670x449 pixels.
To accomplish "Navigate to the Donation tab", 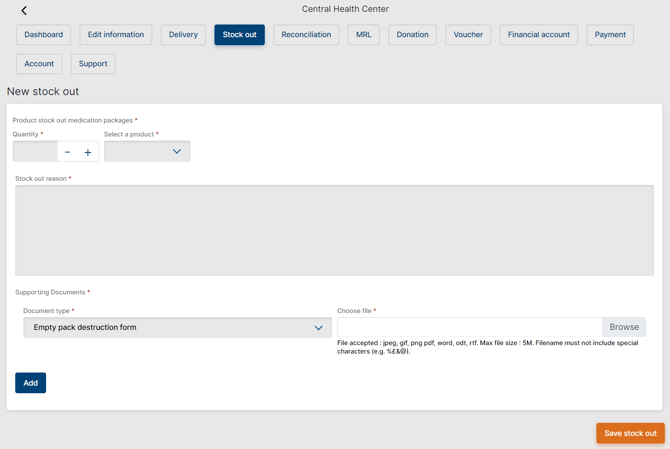I will 412,35.
